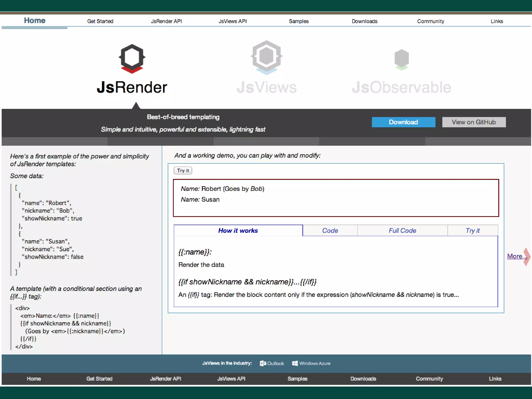
Task: Go to JsRender API top menu item
Action: [166, 21]
